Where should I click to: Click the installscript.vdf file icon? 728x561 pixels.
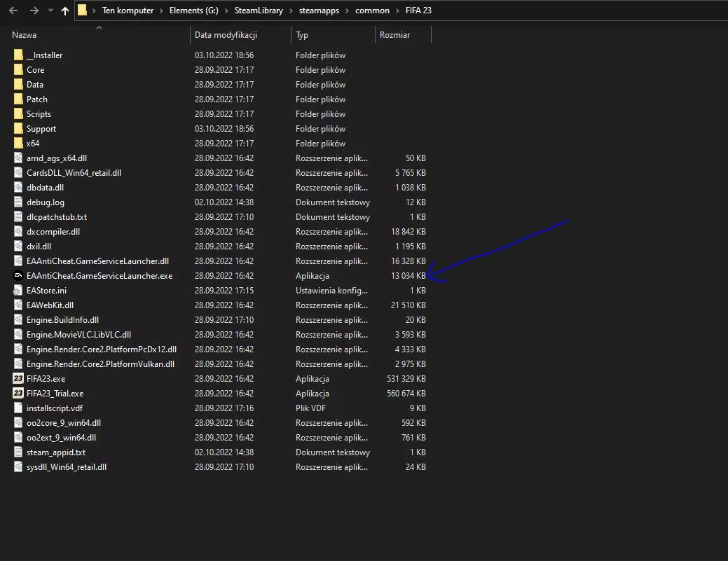point(18,408)
